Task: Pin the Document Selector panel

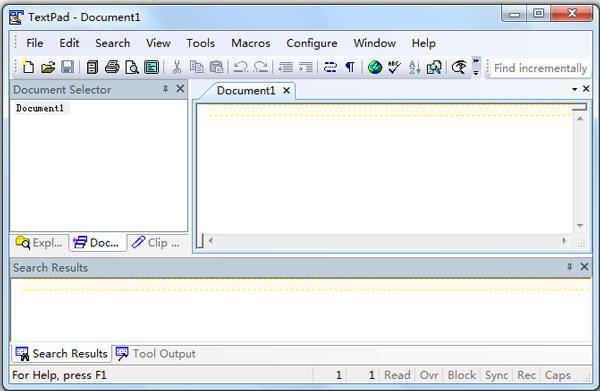Action: pos(165,89)
